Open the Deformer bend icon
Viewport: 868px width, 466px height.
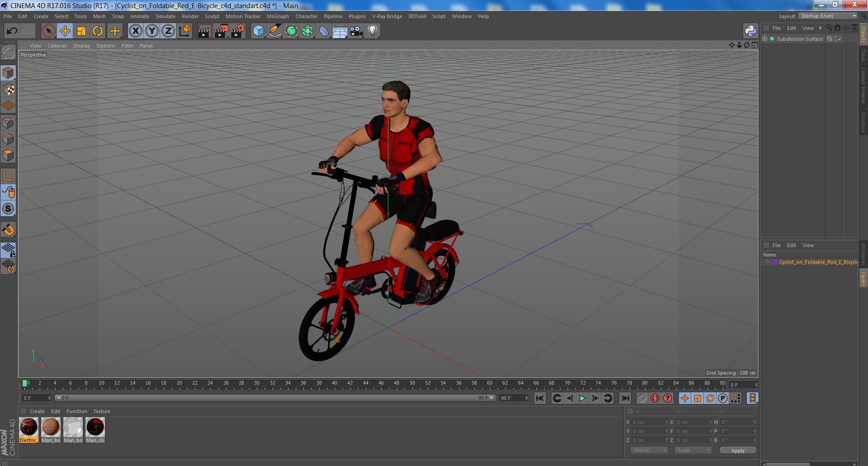pyautogui.click(x=324, y=31)
